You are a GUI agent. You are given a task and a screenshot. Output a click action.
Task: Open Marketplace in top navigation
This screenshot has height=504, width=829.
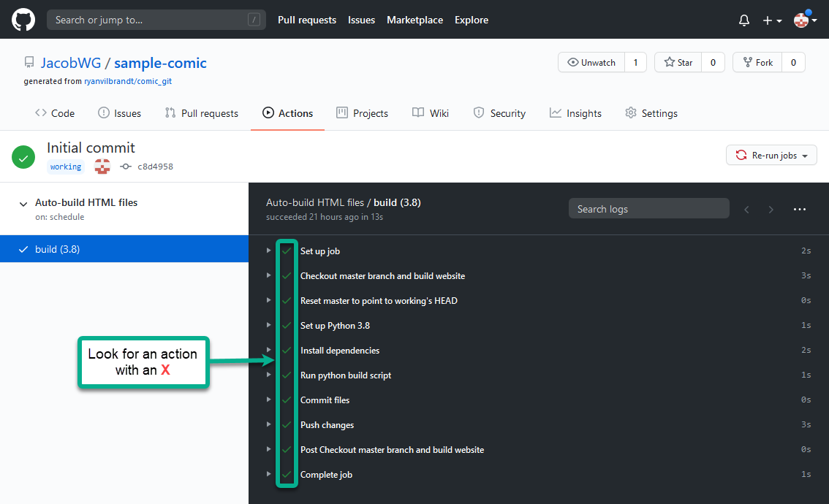[x=414, y=20]
